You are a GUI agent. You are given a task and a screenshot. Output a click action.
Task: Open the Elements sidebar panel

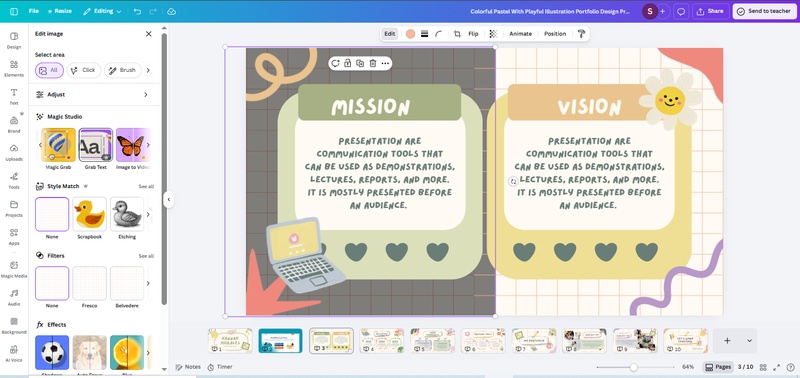pos(14,68)
